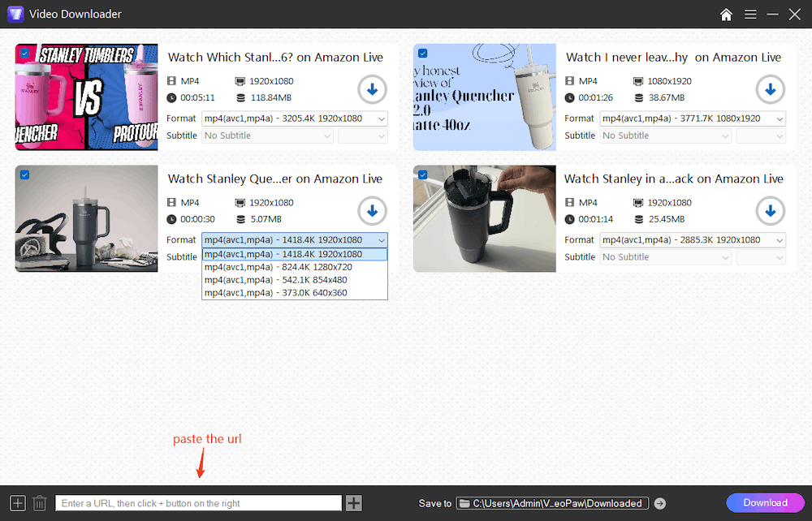Viewport: 812px width, 521px height.
Task: Uncheck the Stanley Tumblers VS video
Action: tap(24, 54)
